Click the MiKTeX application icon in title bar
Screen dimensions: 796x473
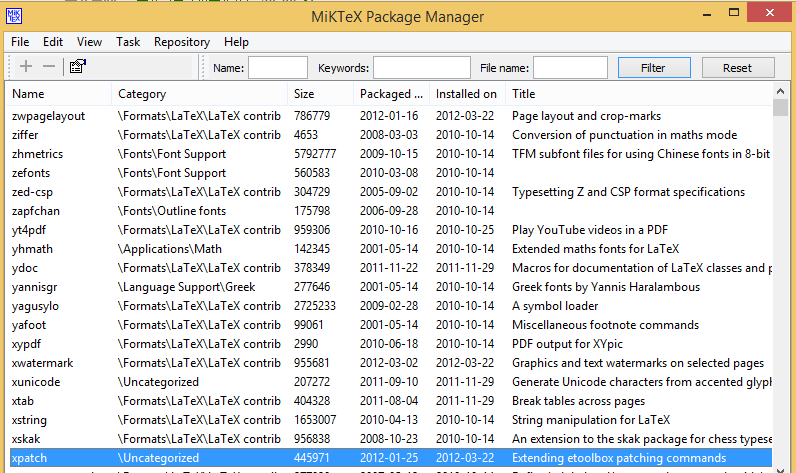pyautogui.click(x=14, y=16)
